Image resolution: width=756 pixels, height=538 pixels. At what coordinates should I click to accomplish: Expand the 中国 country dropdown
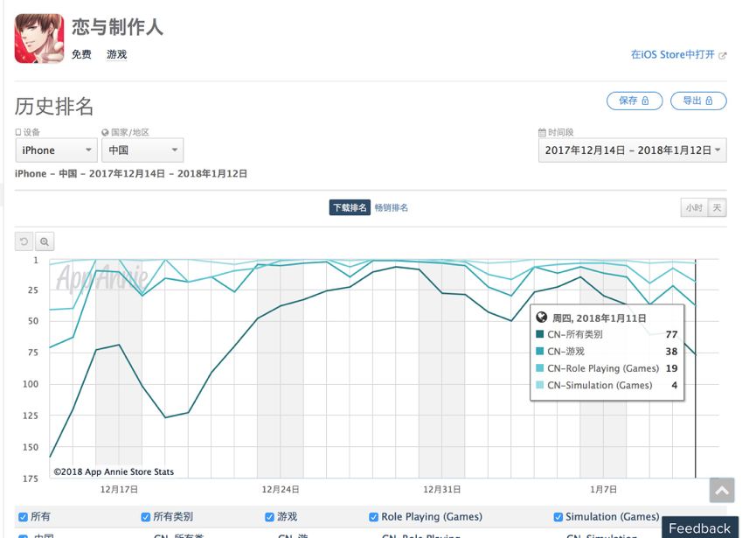[142, 150]
